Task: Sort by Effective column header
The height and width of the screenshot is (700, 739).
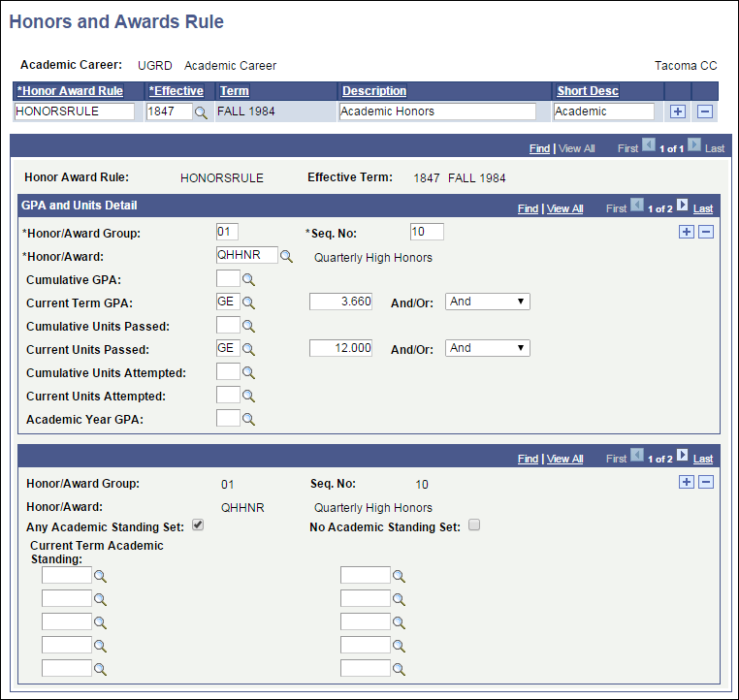Action: click(x=177, y=91)
